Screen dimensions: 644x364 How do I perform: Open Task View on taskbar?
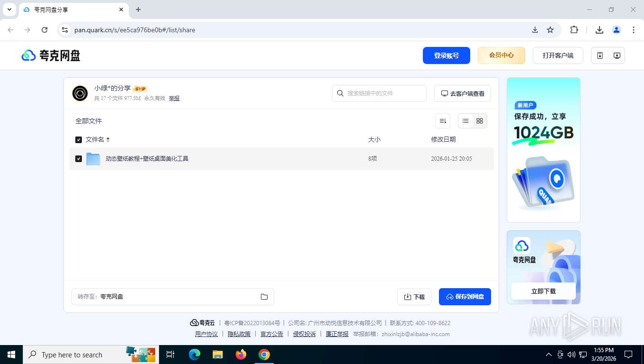click(170, 355)
